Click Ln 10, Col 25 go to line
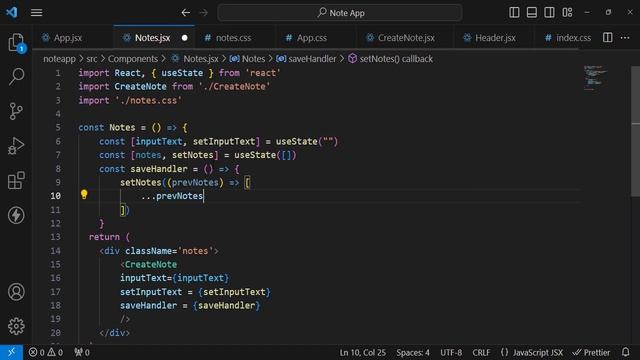Screen dimensions: 640x360 pyautogui.click(x=362, y=352)
